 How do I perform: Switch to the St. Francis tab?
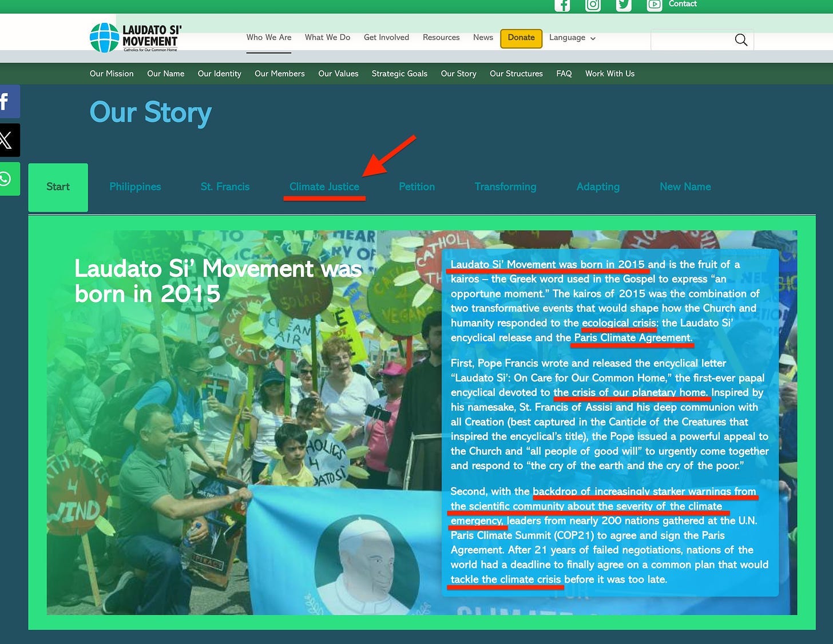225,187
